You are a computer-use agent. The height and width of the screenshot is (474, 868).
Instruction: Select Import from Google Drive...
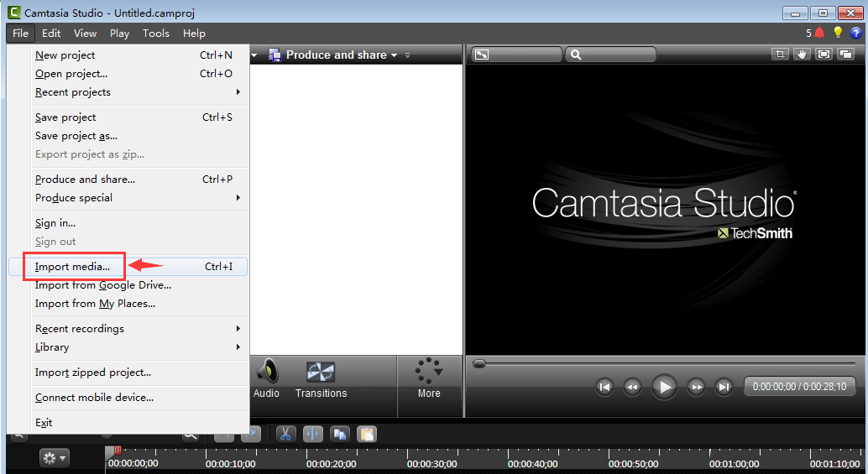tap(128, 285)
